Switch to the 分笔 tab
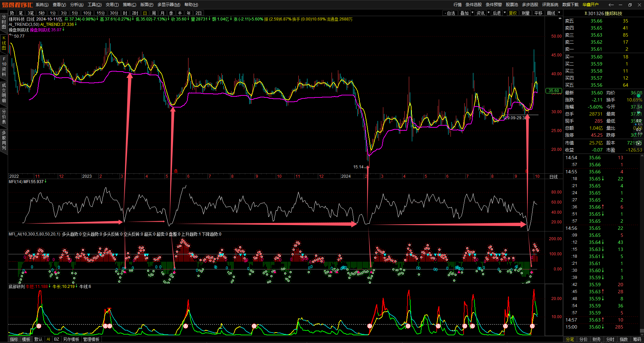 (570, 339)
